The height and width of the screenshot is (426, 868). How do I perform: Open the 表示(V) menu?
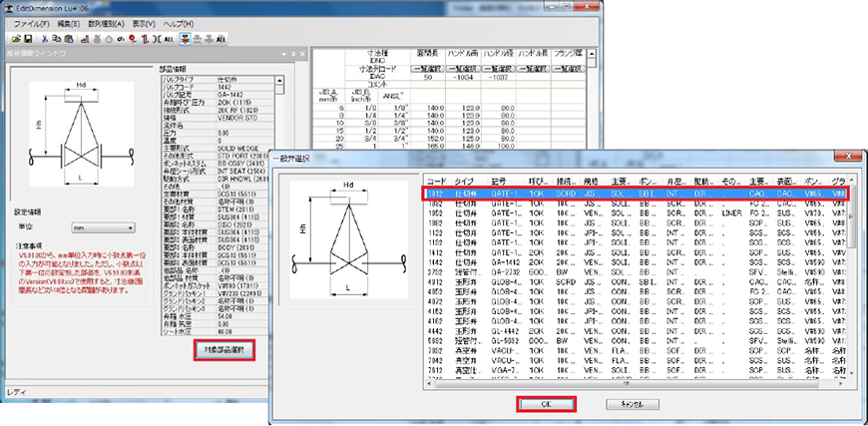click(x=144, y=24)
